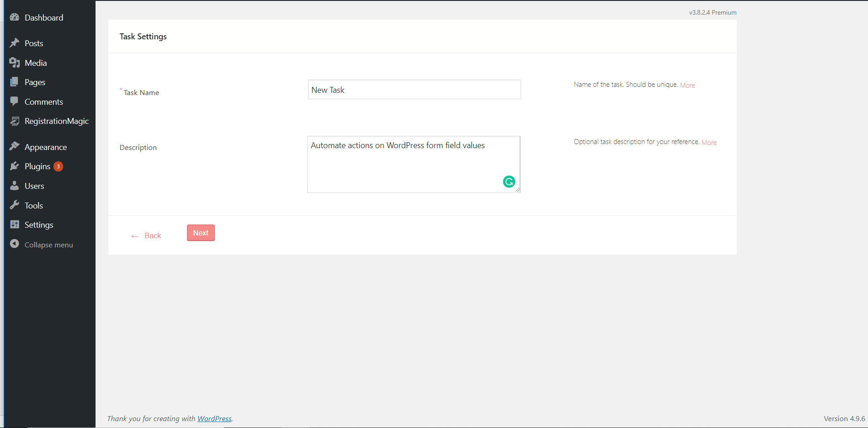The width and height of the screenshot is (868, 428).
Task: Click the WordPress footer link
Action: click(x=214, y=418)
